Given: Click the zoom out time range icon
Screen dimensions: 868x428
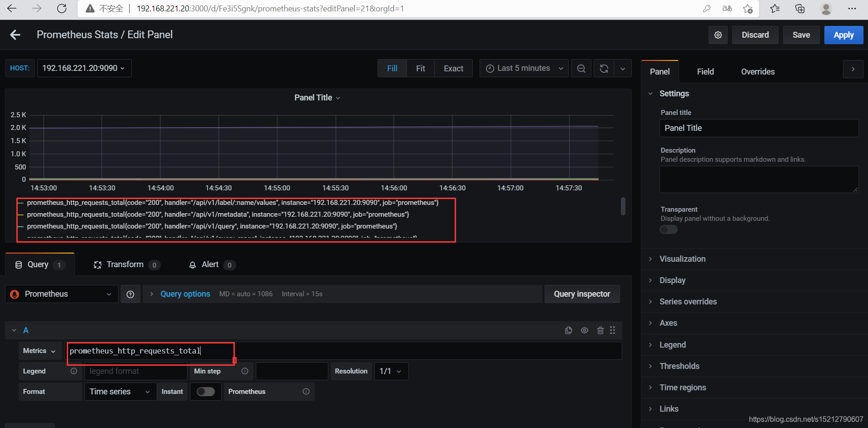Looking at the screenshot, I should point(581,69).
